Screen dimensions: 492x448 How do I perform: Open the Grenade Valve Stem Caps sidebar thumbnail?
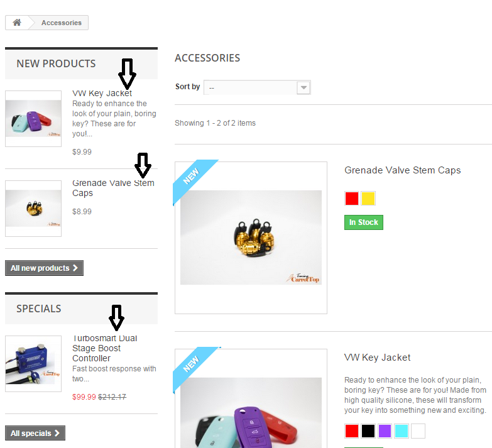[x=33, y=209]
